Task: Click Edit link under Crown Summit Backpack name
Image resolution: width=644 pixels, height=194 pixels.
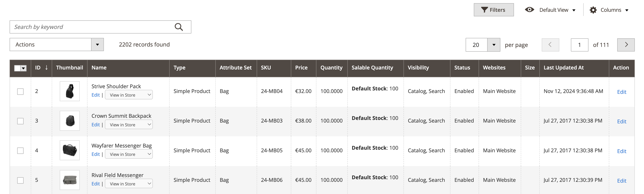Action: pyautogui.click(x=95, y=125)
